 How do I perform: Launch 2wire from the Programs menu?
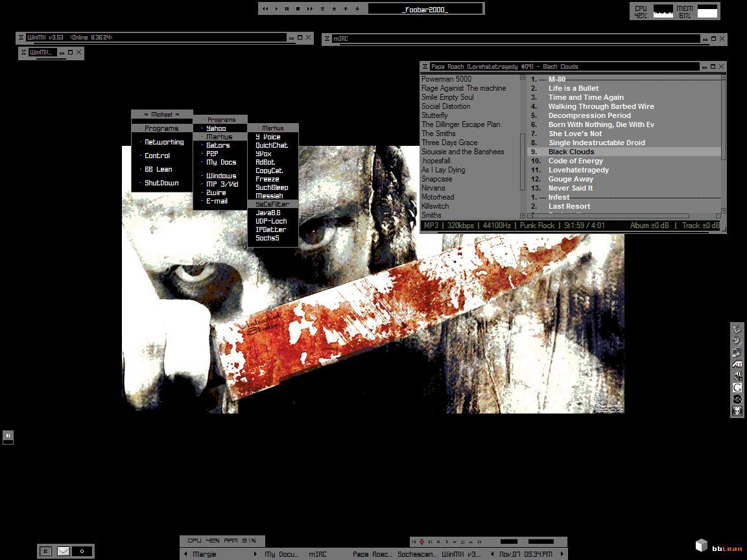(x=220, y=193)
